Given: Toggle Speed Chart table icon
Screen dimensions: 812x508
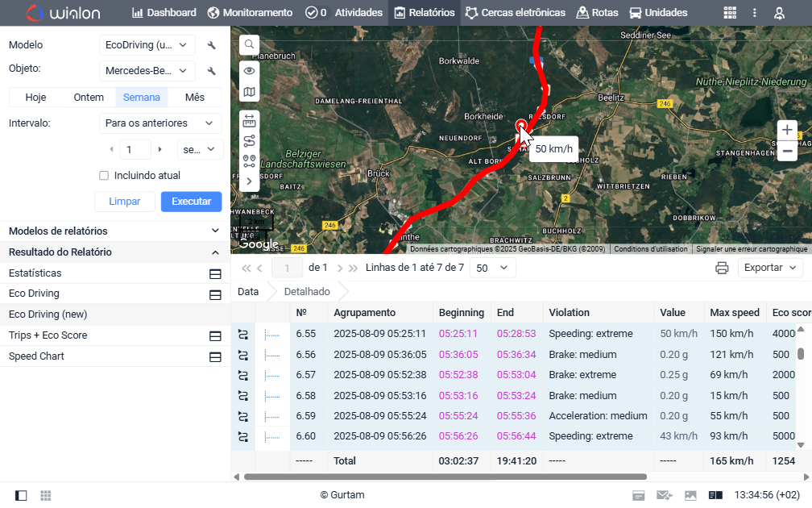Looking at the screenshot, I should [x=215, y=356].
